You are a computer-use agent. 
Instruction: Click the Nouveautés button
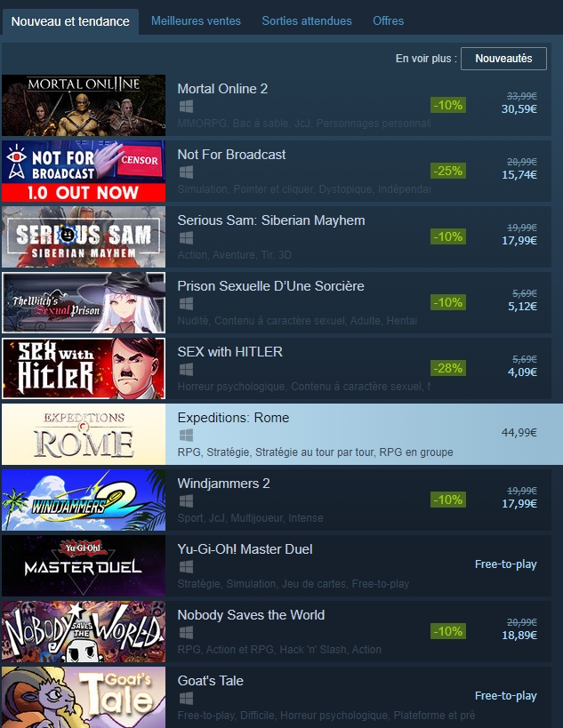tap(503, 59)
